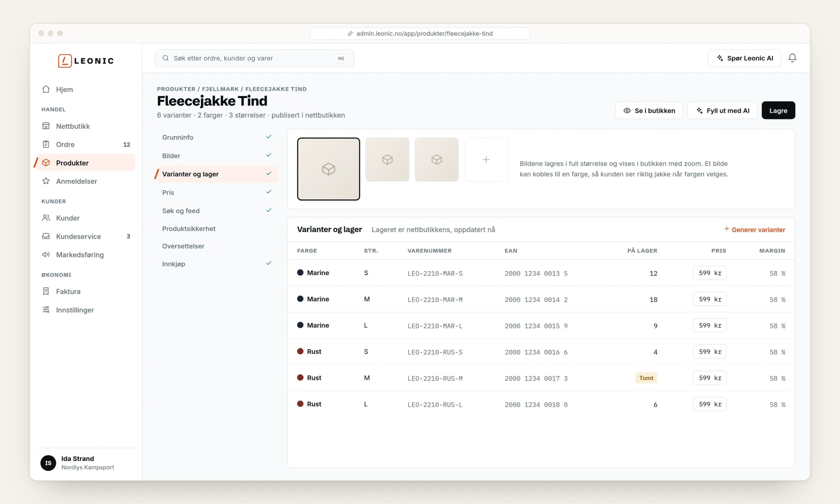Image resolution: width=840 pixels, height=504 pixels.
Task: Select the second product image thumbnail
Action: pos(387,160)
